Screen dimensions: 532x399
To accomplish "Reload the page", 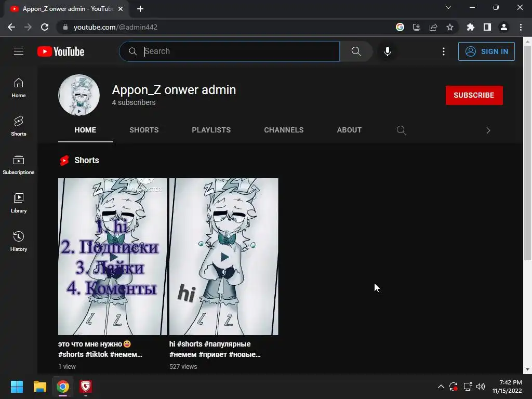I will click(45, 27).
